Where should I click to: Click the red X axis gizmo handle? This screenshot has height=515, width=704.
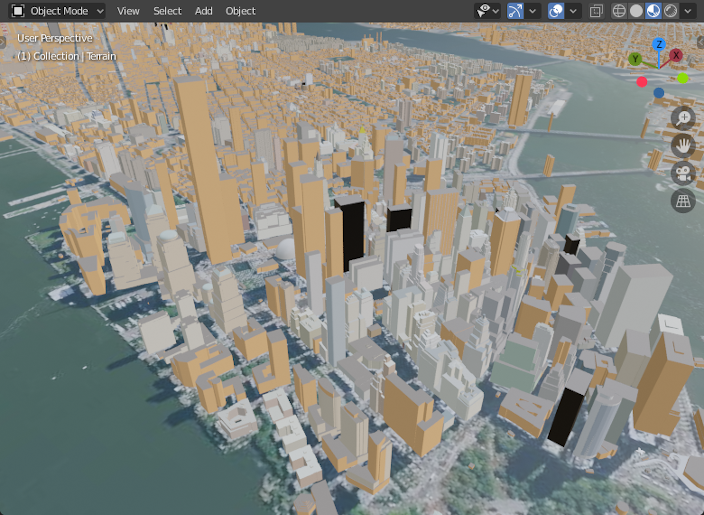(676, 55)
